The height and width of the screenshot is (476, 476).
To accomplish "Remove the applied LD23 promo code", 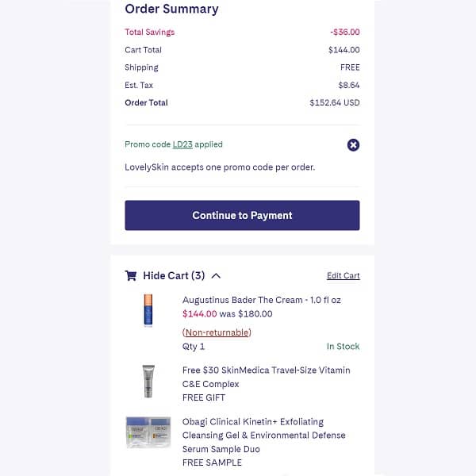I will [353, 145].
